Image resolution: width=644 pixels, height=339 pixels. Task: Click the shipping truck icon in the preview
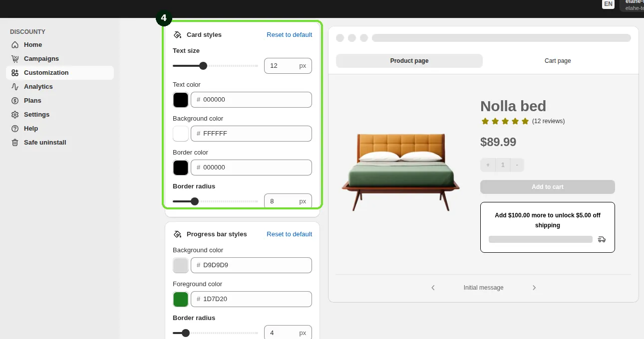602,239
